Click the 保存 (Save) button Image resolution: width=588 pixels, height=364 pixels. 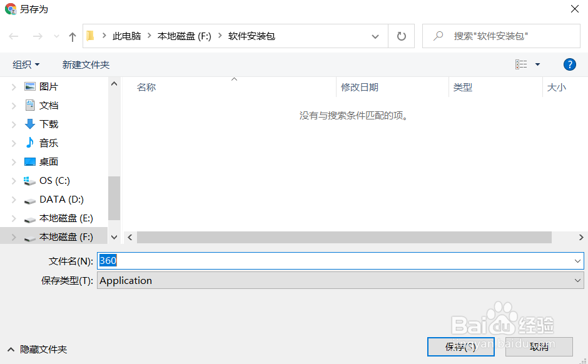point(460,346)
